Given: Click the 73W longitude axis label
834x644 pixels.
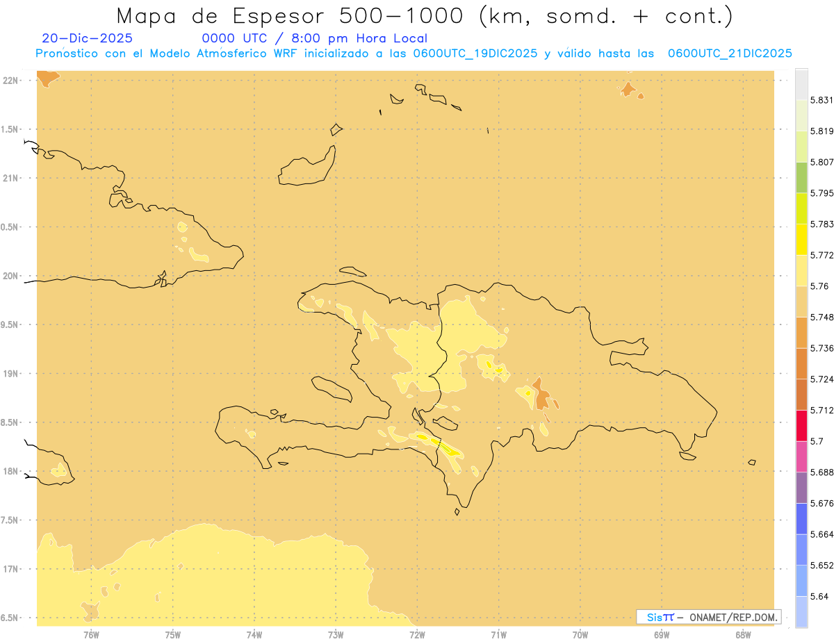Looking at the screenshot, I should [336, 634].
